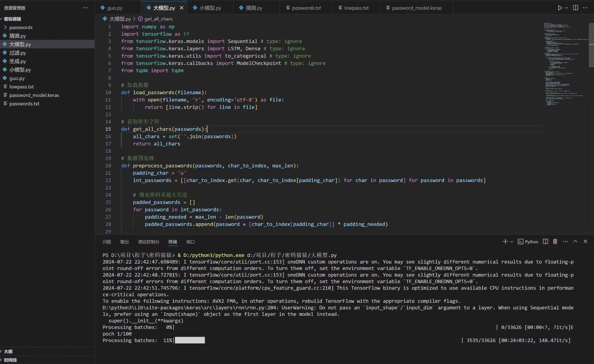Select the Python terminal instance

point(528,242)
